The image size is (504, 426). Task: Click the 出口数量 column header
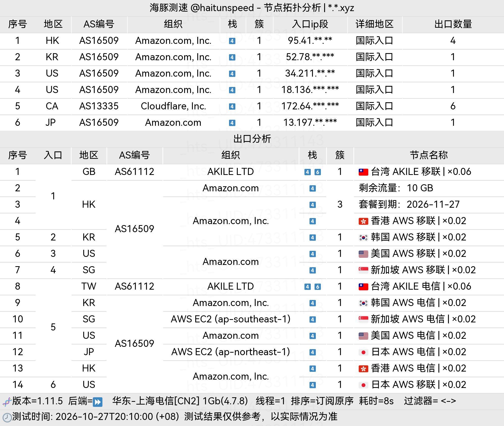[453, 24]
